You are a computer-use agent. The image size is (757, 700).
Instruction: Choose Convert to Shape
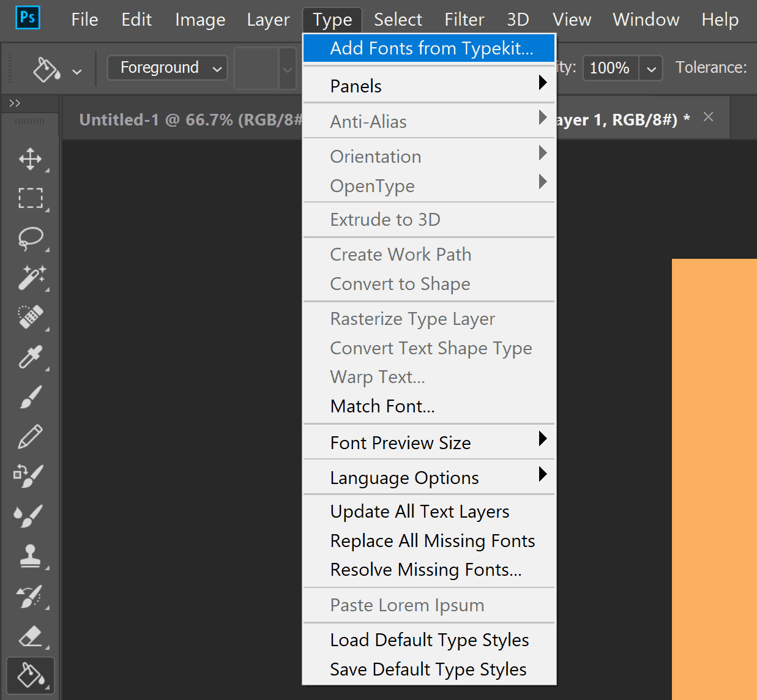[429, 284]
